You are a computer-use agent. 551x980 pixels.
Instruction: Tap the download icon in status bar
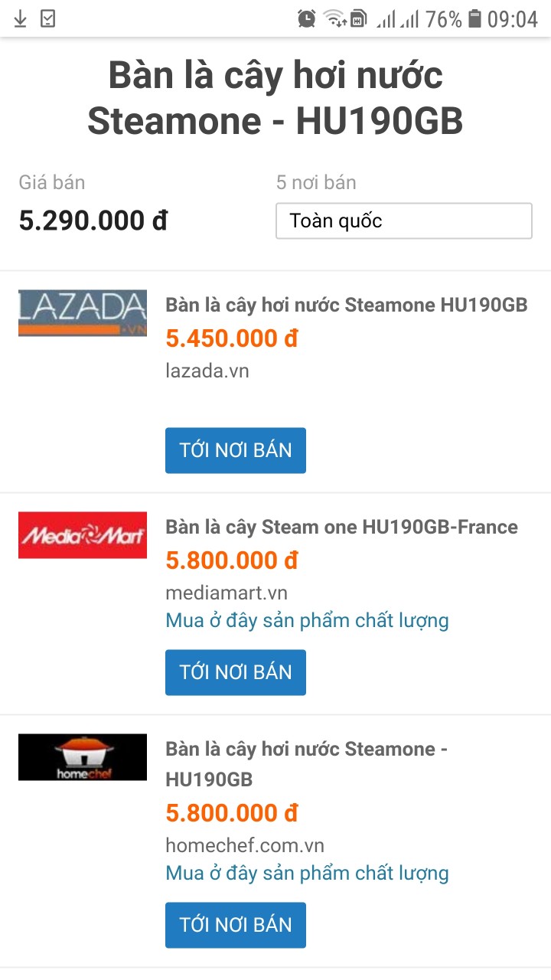click(x=21, y=19)
